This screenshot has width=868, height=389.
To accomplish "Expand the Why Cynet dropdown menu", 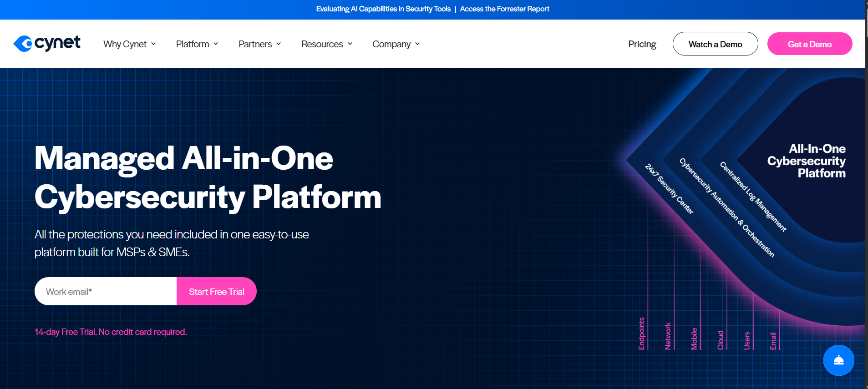I will [129, 44].
